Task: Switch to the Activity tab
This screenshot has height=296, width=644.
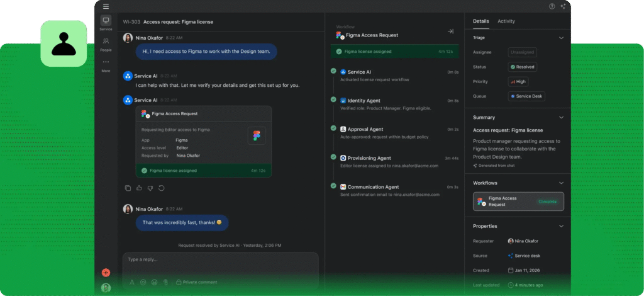Action: click(506, 21)
